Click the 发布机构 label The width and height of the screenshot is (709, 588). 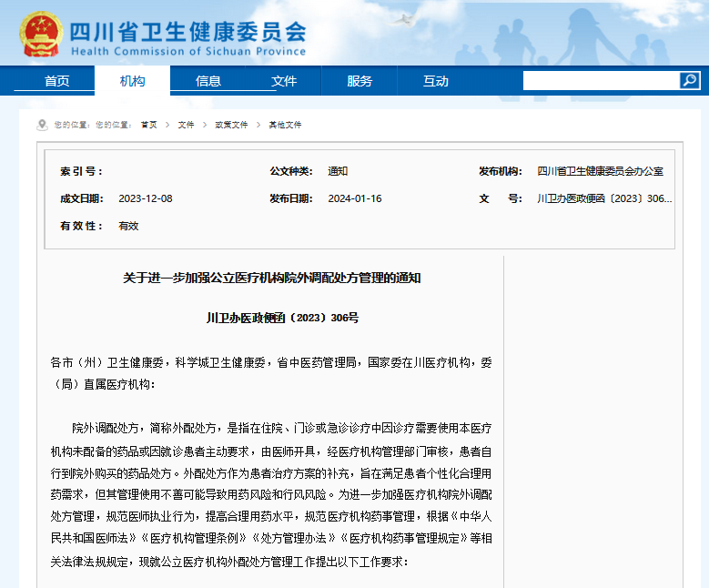pyautogui.click(x=501, y=171)
